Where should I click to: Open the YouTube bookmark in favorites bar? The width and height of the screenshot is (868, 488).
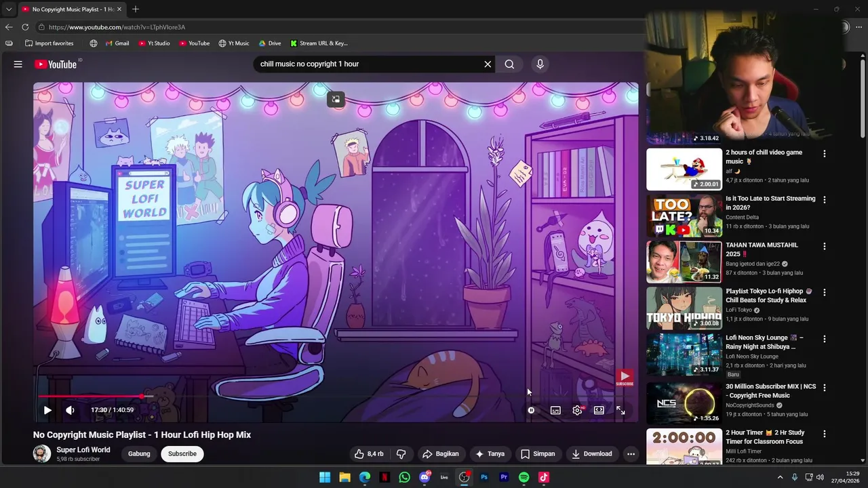click(x=195, y=43)
